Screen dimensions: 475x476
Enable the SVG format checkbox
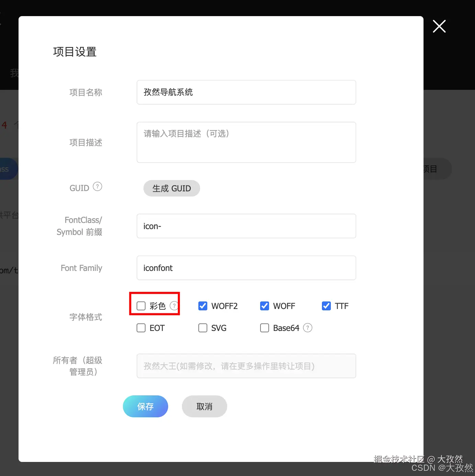[x=203, y=328]
